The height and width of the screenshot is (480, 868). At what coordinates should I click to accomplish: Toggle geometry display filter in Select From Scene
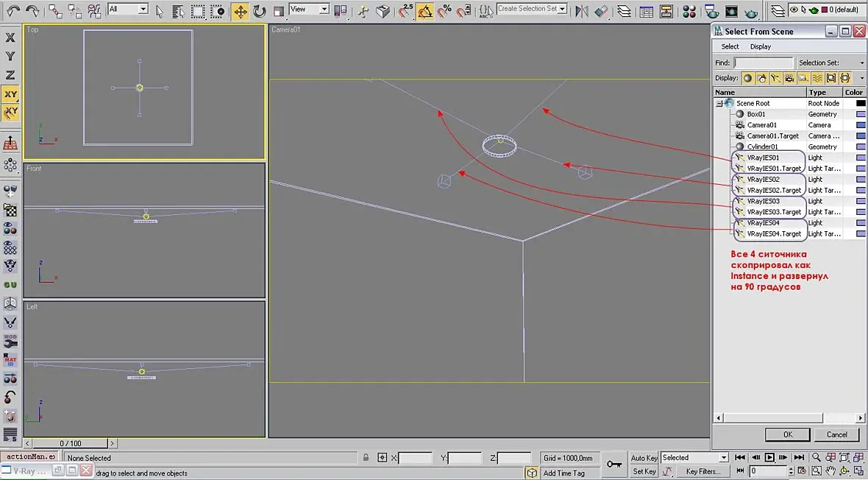tap(748, 78)
